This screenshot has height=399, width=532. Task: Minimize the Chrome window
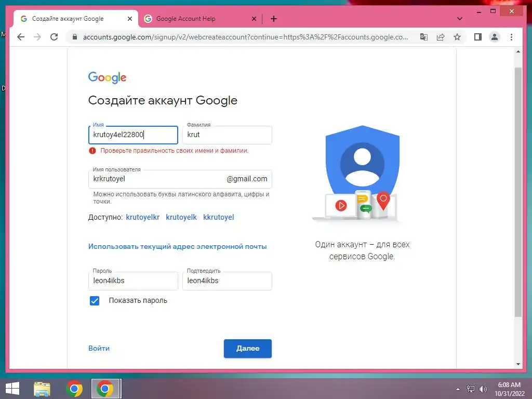coord(478,11)
